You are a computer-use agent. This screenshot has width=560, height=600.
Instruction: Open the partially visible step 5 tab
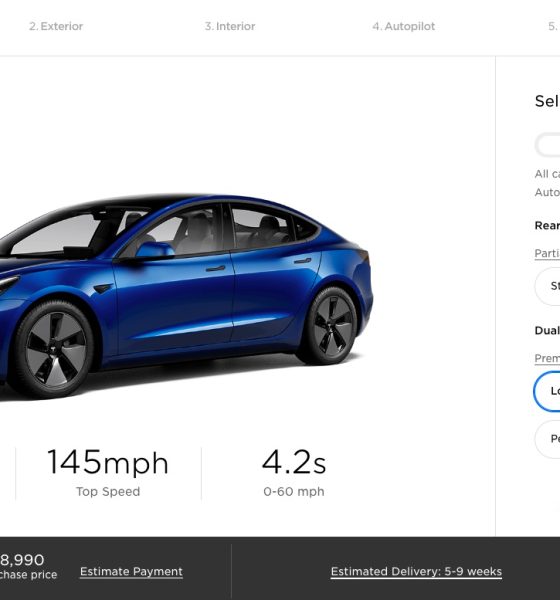[553, 26]
